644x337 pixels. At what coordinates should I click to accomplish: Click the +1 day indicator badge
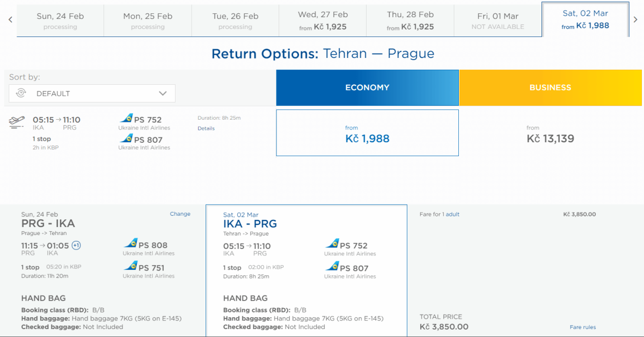[76, 246]
